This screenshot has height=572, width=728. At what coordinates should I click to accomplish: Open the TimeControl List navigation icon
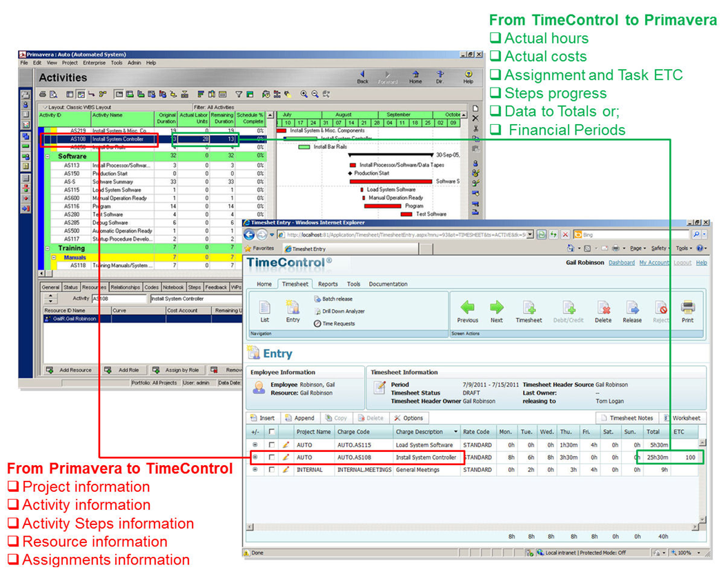(x=265, y=312)
